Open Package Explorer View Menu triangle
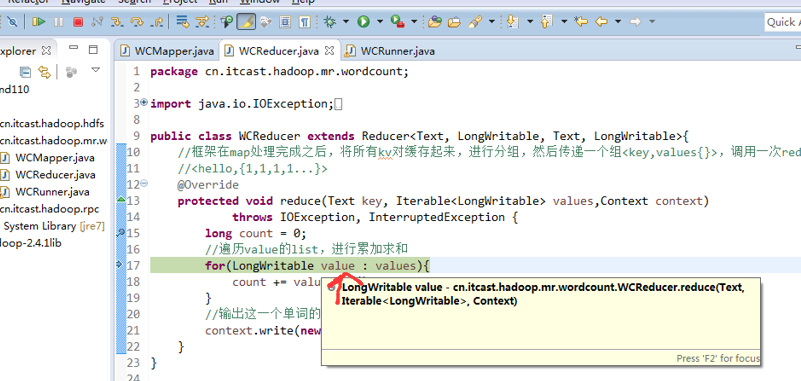 coord(96,70)
